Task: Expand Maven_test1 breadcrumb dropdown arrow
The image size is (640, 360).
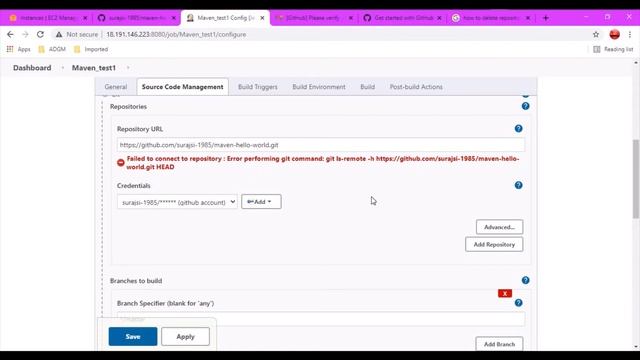Action: 128,68
